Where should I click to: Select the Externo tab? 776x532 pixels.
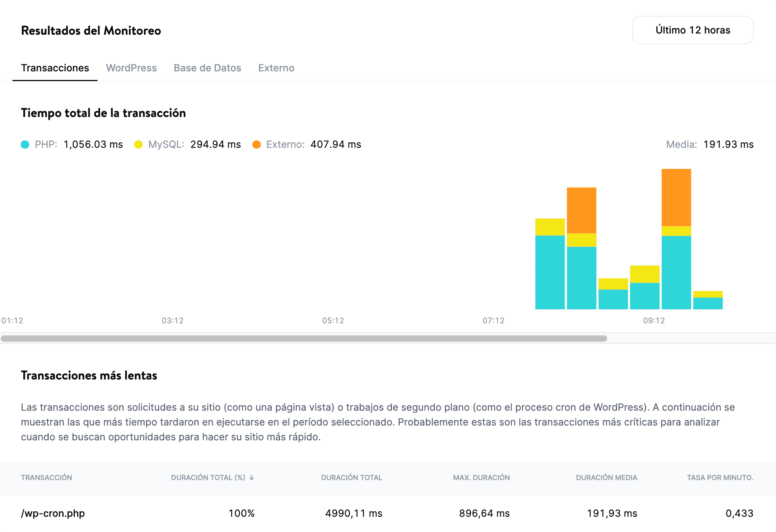click(x=276, y=68)
